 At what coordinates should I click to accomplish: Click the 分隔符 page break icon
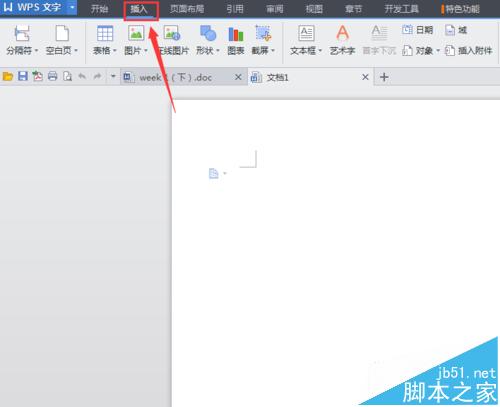click(21, 34)
